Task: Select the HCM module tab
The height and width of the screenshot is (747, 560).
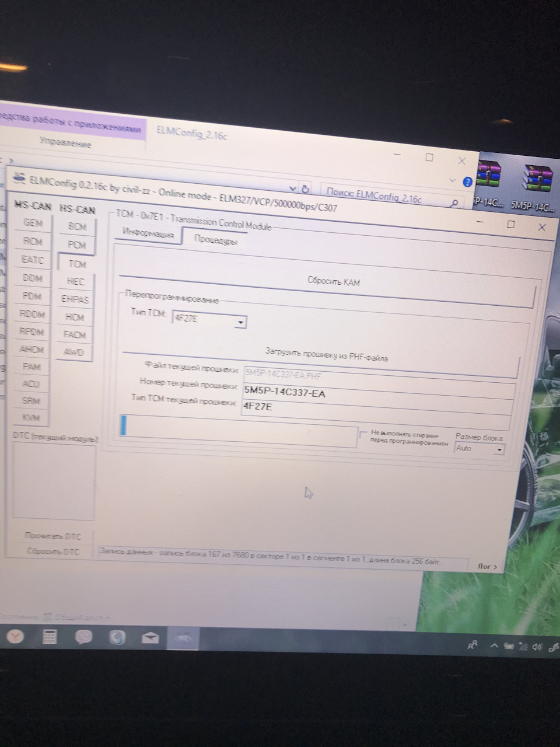Action: tap(76, 317)
